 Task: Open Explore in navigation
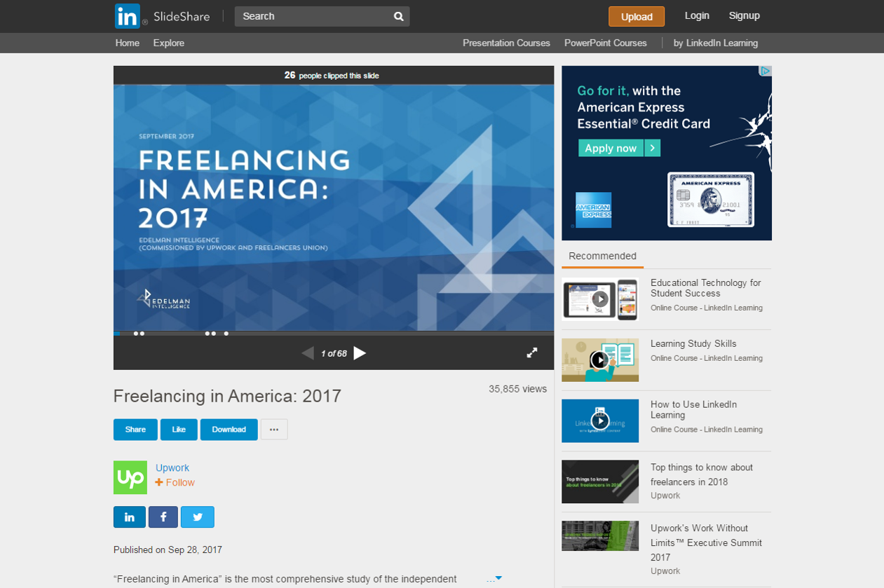pos(169,43)
